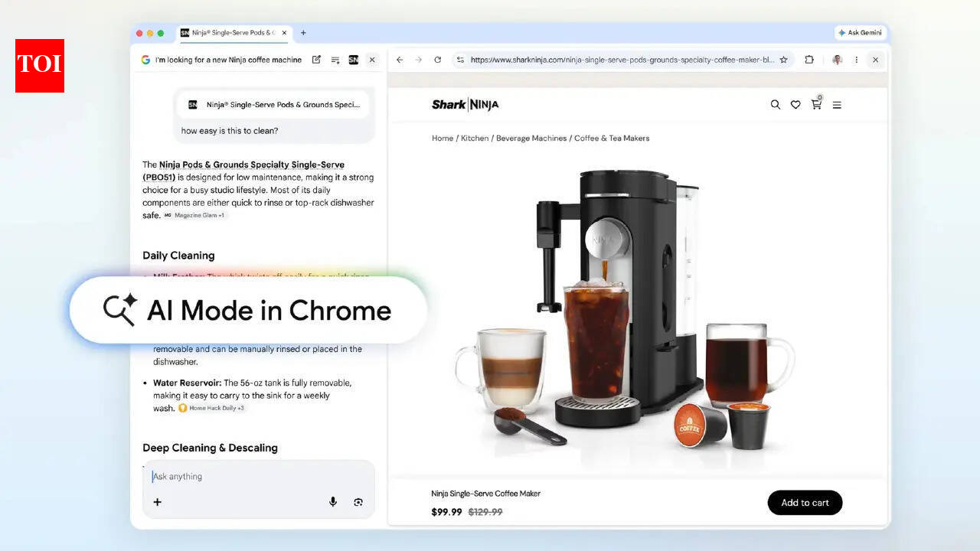Add answer to list via add-to-list icon
The width and height of the screenshot is (980, 551).
pos(335,60)
